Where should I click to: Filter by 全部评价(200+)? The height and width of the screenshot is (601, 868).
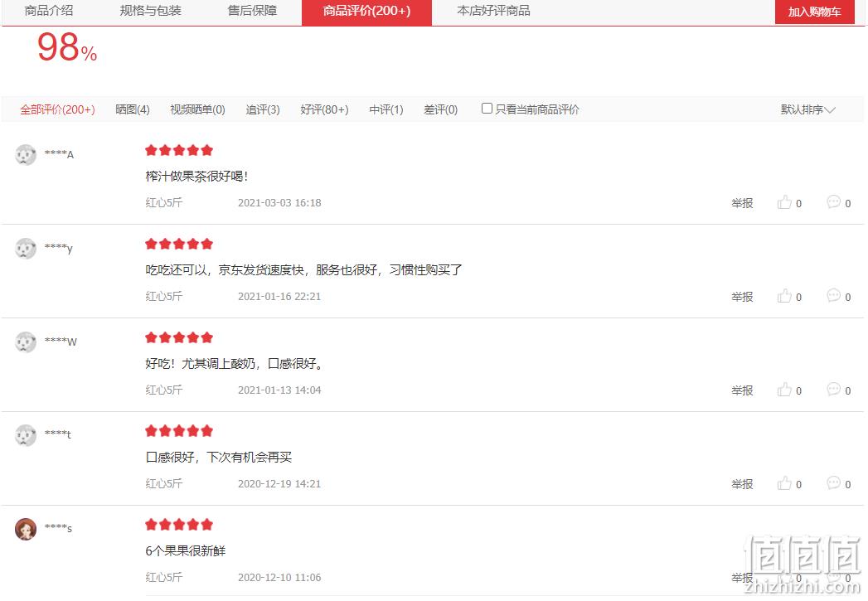[x=57, y=109]
